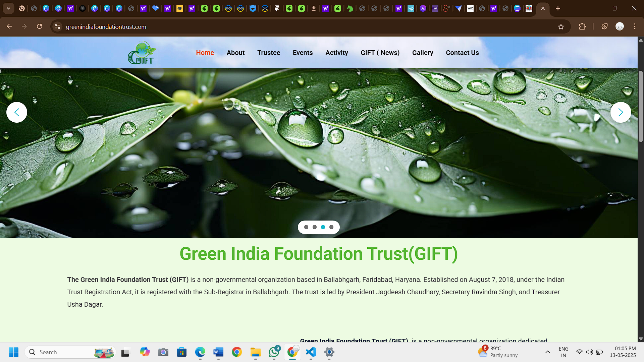
Task: Reload the page
Action: pos(39,26)
